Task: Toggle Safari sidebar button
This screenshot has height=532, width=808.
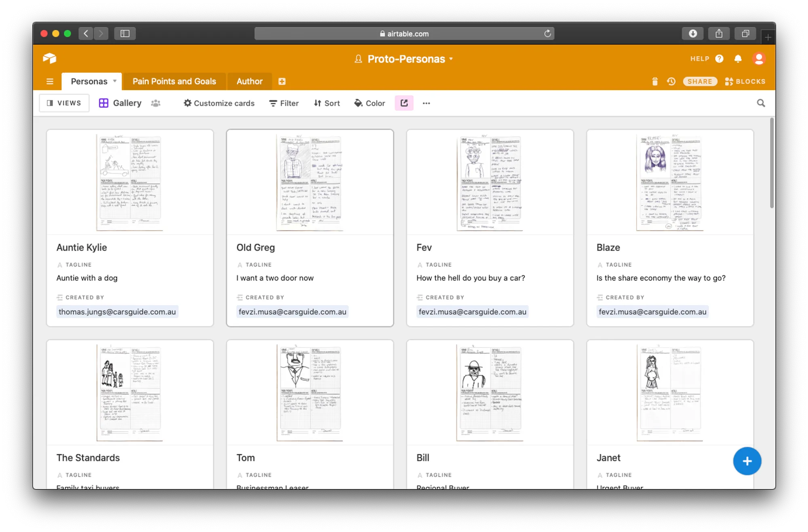Action: pyautogui.click(x=125, y=34)
